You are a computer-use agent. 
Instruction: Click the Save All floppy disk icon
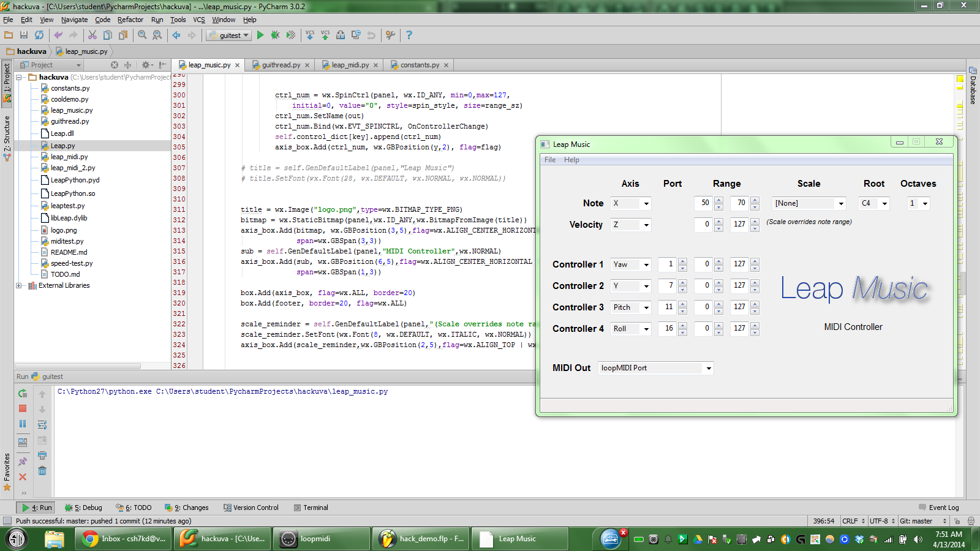(24, 36)
